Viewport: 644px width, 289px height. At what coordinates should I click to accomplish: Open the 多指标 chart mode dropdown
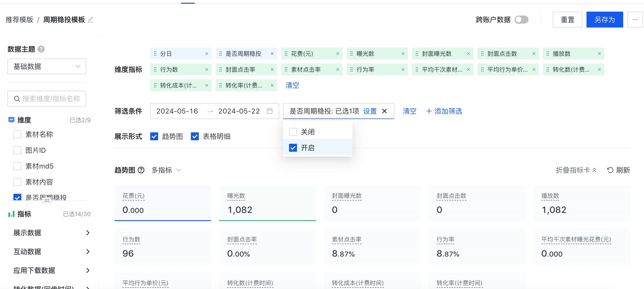tap(166, 170)
